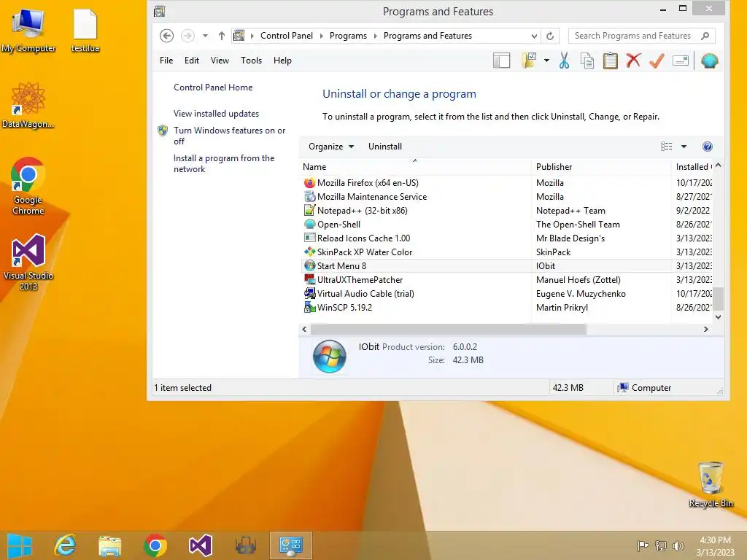
Task: Click the Cut scissors icon
Action: (564, 61)
